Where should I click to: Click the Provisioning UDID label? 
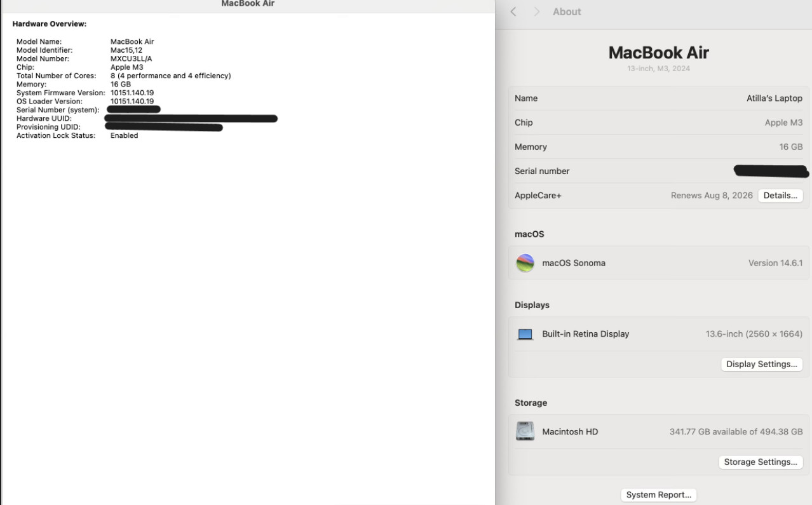pos(48,127)
